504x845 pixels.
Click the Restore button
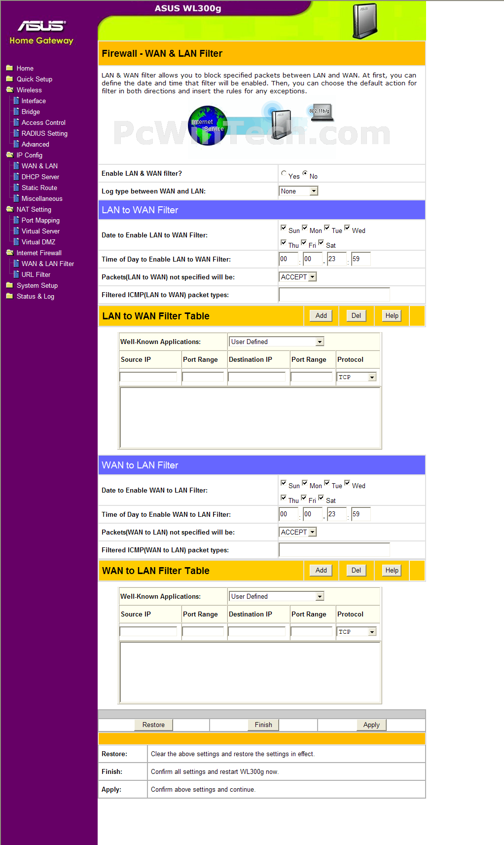click(x=153, y=725)
